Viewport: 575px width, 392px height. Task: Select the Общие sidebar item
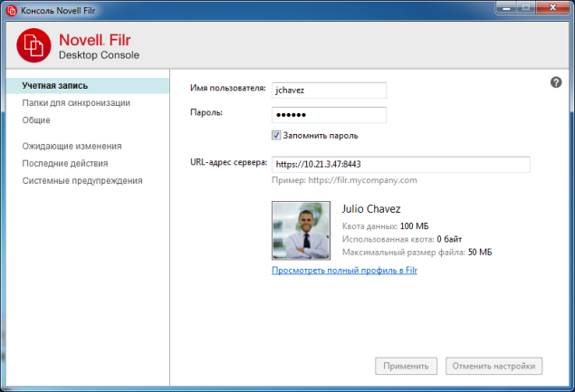pyautogui.click(x=37, y=120)
